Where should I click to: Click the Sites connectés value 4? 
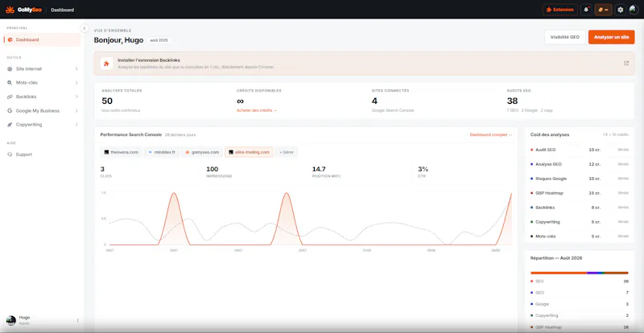pyautogui.click(x=374, y=101)
